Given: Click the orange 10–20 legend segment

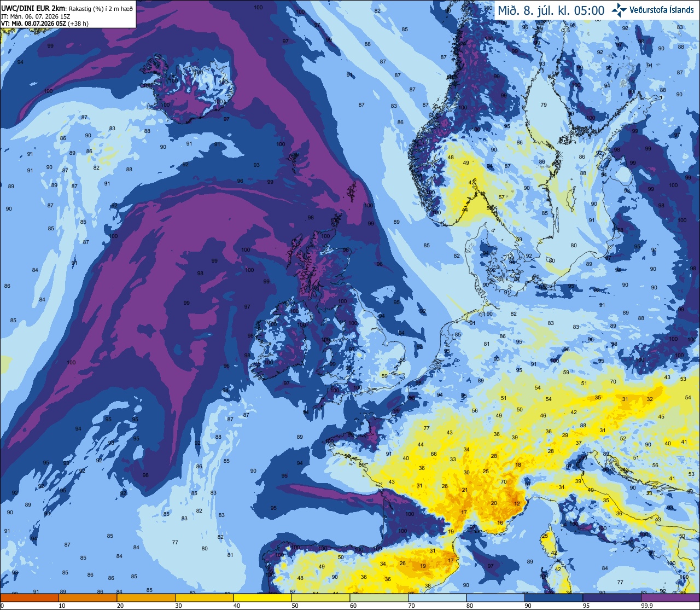Looking at the screenshot, I should [x=87, y=598].
